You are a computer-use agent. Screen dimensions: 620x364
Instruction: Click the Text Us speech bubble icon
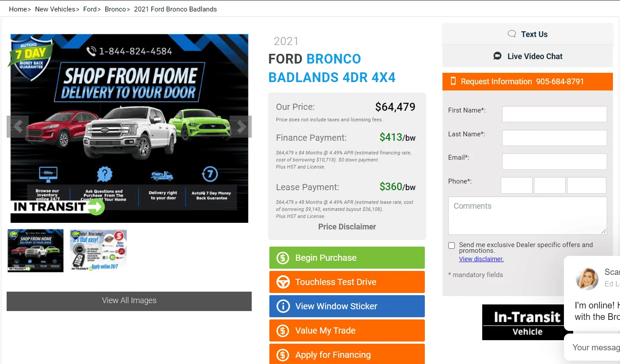[512, 34]
